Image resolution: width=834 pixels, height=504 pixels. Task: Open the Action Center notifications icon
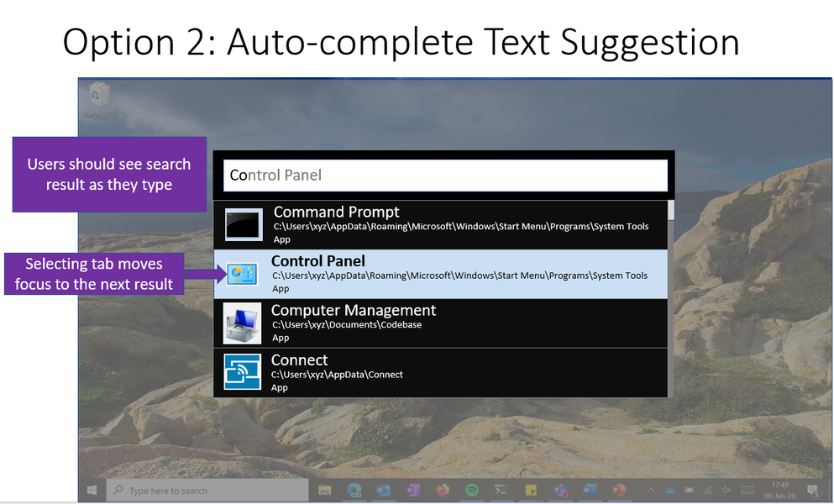point(812,491)
